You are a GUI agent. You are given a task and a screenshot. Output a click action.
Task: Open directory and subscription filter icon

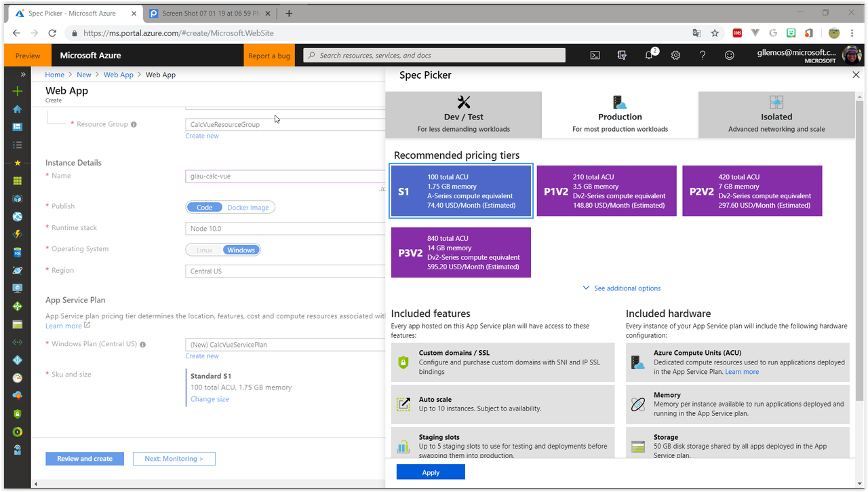(x=622, y=56)
